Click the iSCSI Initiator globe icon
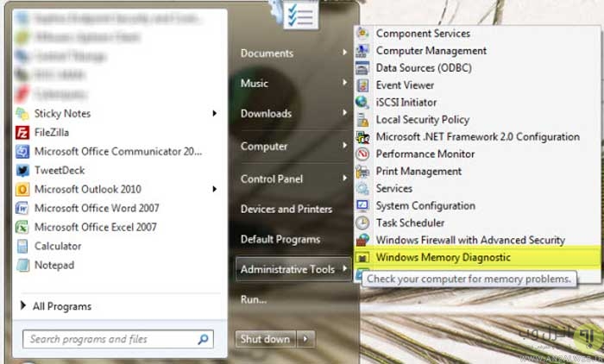604x364 pixels. (x=362, y=103)
